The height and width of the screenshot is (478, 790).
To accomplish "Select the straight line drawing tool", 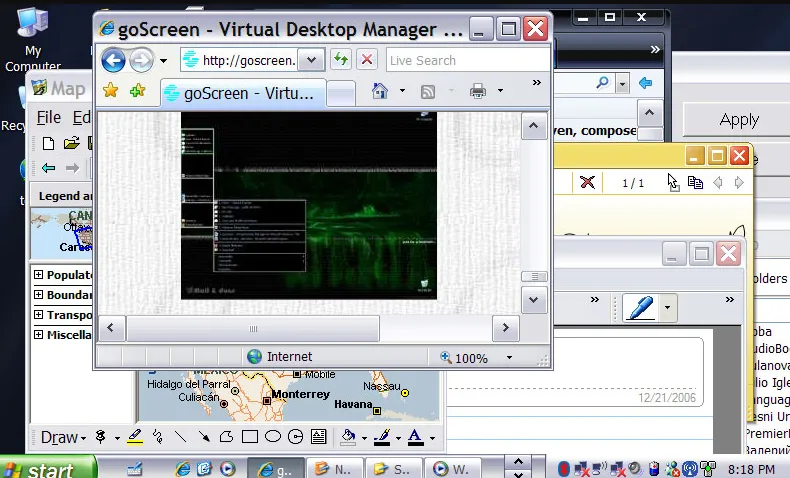I will coord(180,437).
